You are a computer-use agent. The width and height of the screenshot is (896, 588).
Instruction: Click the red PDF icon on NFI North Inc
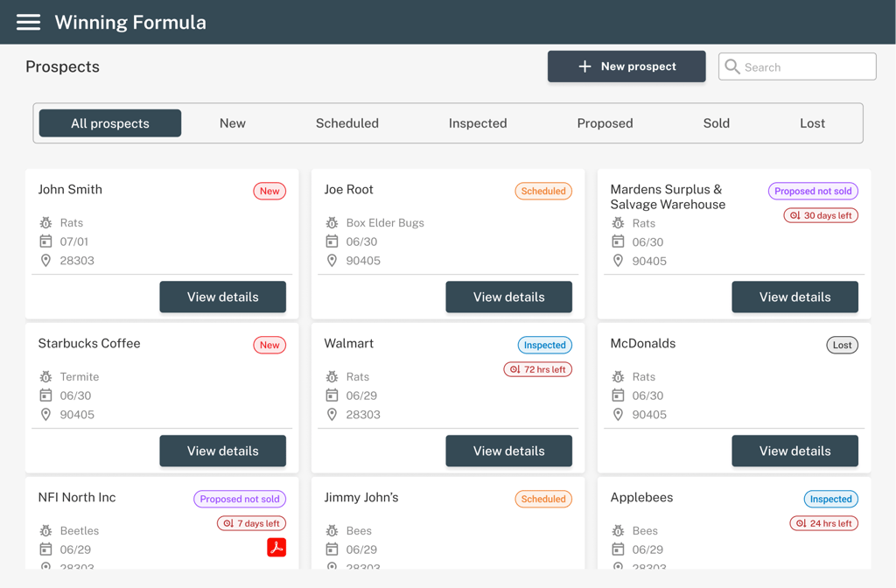click(x=276, y=548)
